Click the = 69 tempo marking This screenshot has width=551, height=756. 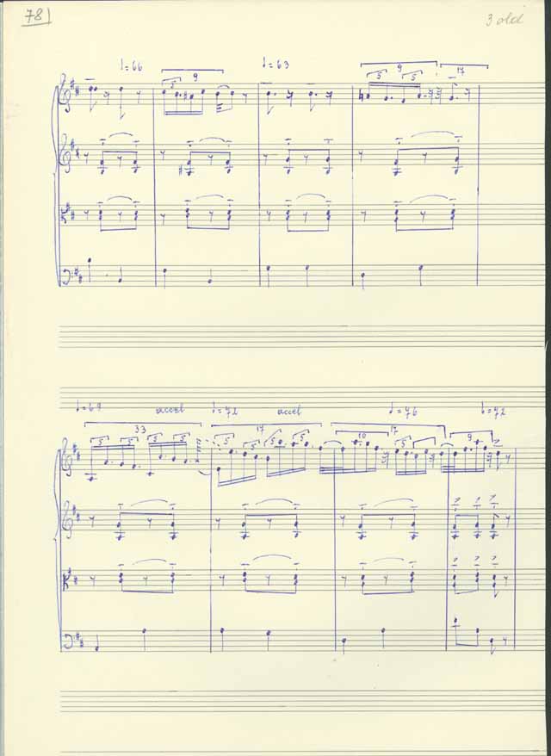[x=90, y=409]
